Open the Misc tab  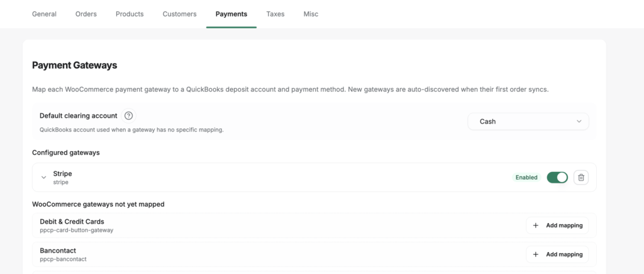311,14
